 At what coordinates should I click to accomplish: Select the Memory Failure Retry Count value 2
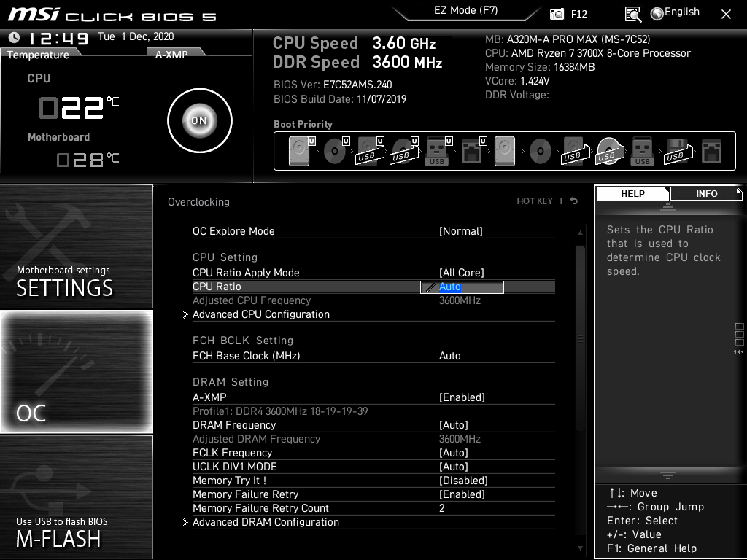click(x=441, y=508)
